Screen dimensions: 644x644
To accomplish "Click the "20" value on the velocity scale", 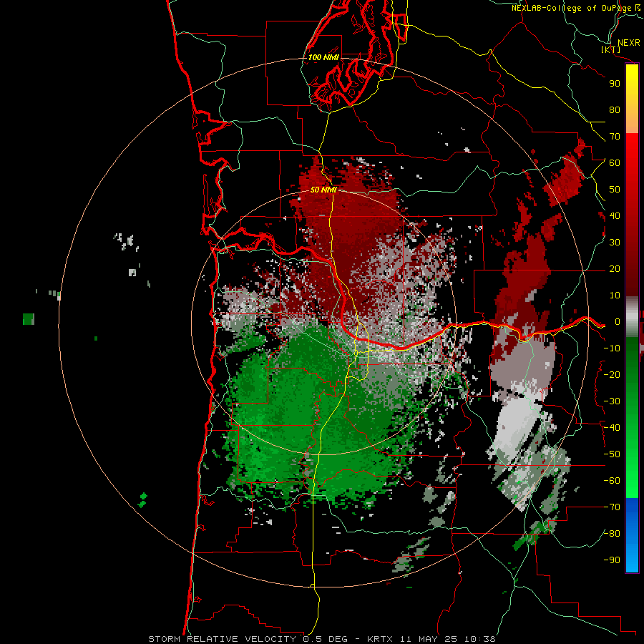I will click(x=615, y=268).
